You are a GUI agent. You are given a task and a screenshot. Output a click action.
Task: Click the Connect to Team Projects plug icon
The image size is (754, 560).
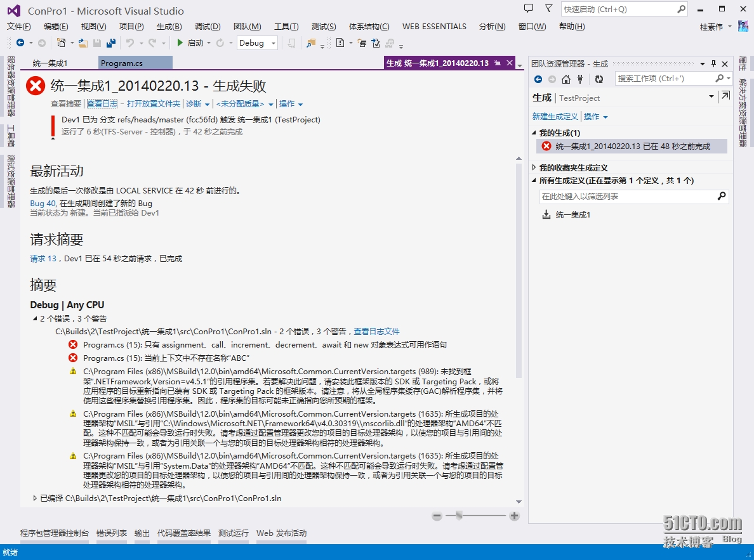pos(580,79)
